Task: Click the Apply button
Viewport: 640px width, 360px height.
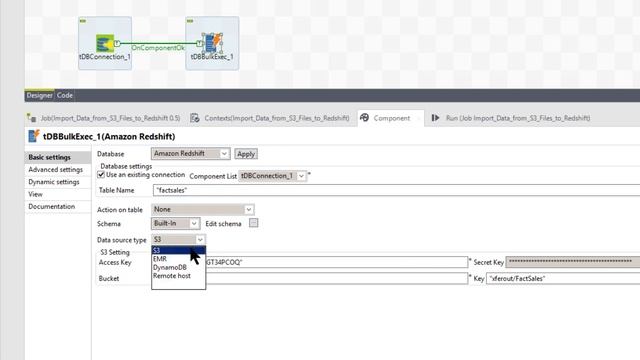Action: tap(246, 154)
